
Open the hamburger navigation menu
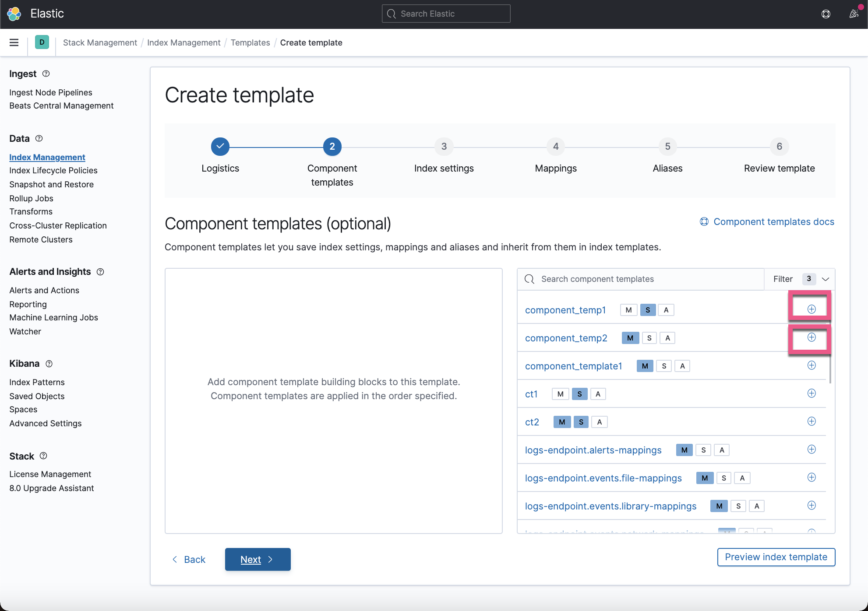14,42
